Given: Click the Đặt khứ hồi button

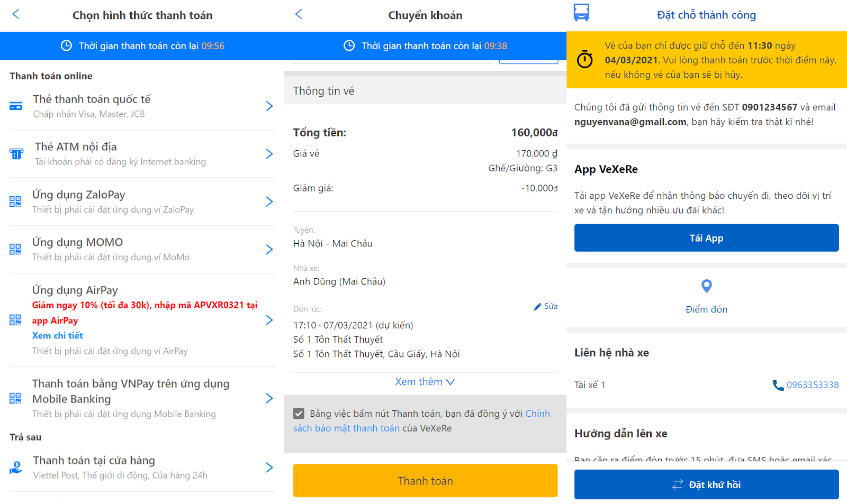Looking at the screenshot, I should [x=706, y=484].
